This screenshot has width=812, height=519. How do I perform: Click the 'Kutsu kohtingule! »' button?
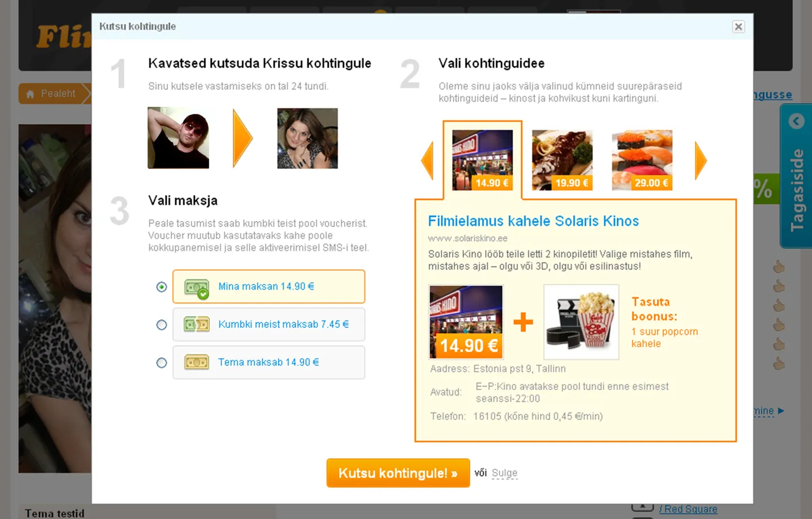click(398, 473)
